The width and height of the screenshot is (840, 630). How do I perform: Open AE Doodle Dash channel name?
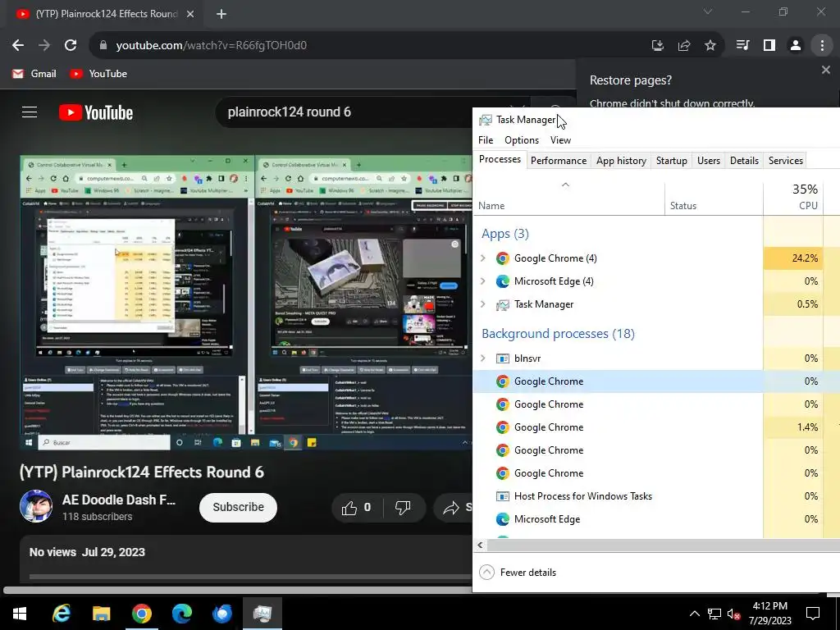pos(119,500)
